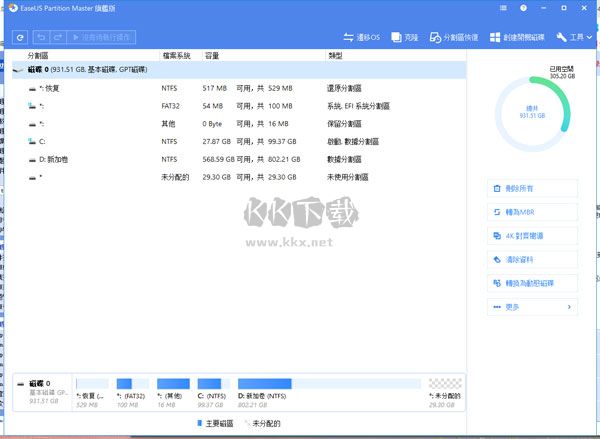Click the 啟動, 數據分割區 type text
Image resolution: width=600 pixels, height=439 pixels.
click(x=353, y=142)
